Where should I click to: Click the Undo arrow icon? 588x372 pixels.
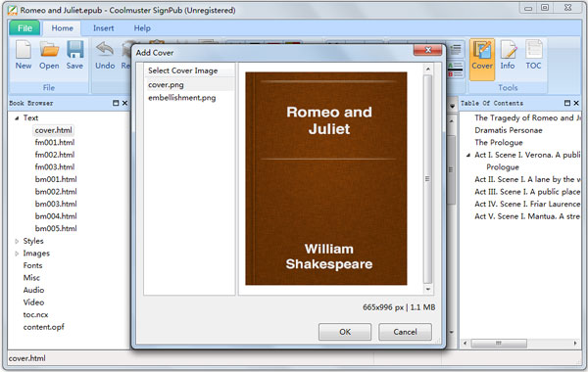(x=105, y=50)
